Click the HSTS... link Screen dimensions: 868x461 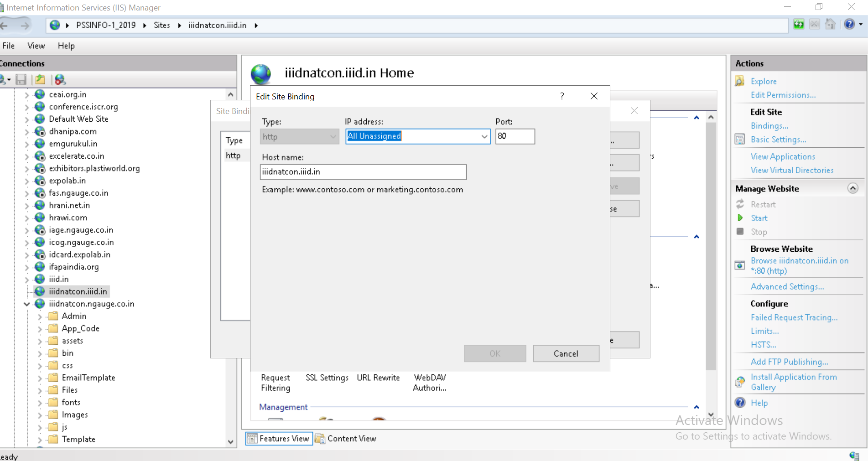pyautogui.click(x=763, y=345)
